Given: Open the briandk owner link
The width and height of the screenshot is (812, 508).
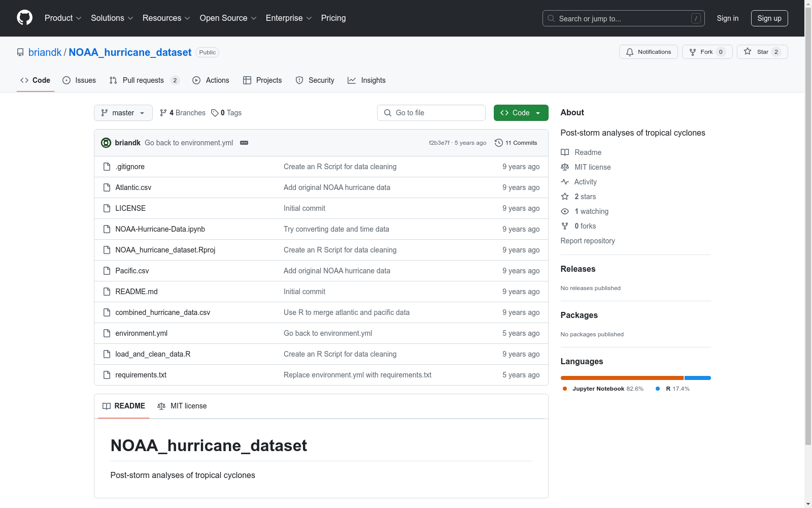Looking at the screenshot, I should point(45,52).
